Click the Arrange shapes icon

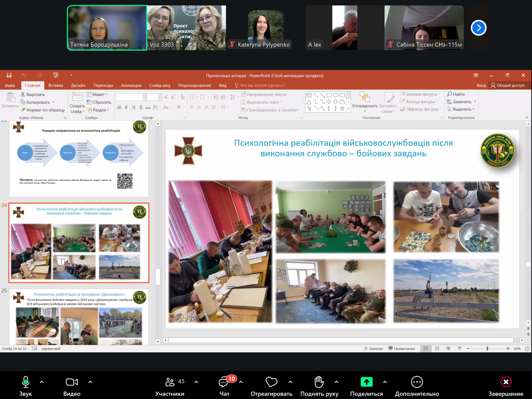pyautogui.click(x=365, y=97)
